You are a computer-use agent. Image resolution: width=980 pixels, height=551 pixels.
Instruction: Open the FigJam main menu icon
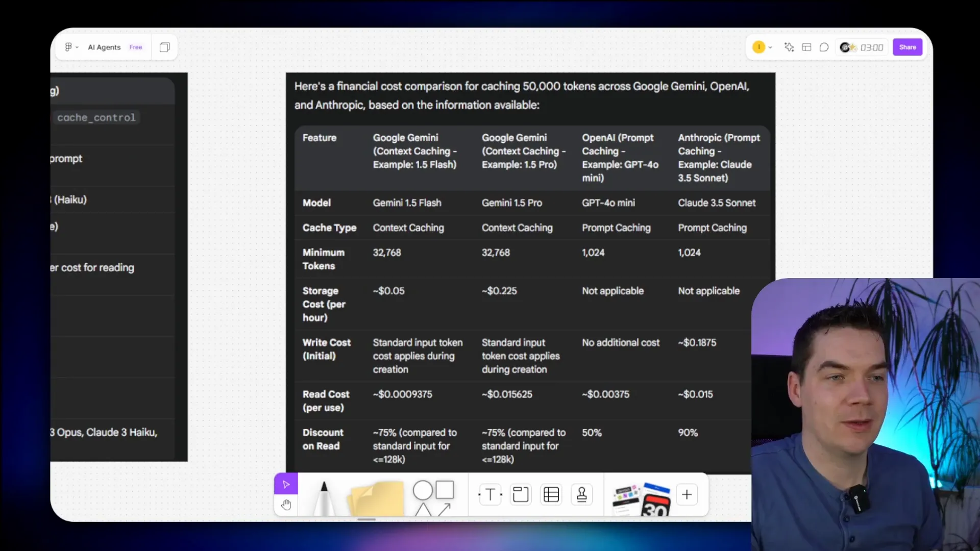pyautogui.click(x=68, y=47)
